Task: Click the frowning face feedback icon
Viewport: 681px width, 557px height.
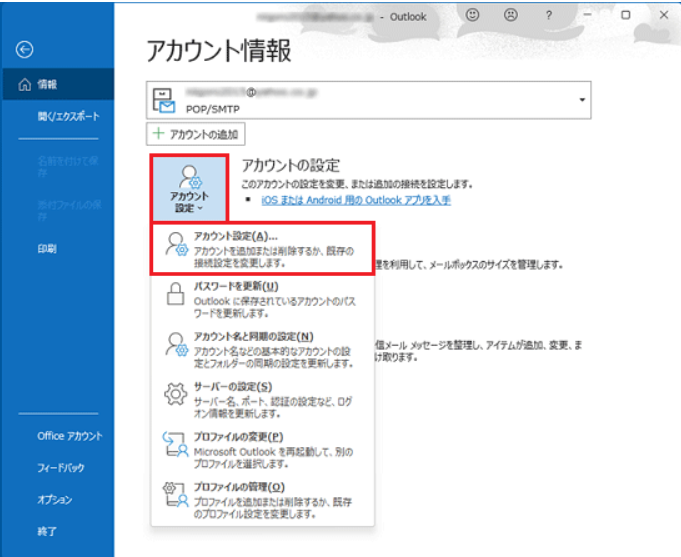Action: click(x=511, y=15)
